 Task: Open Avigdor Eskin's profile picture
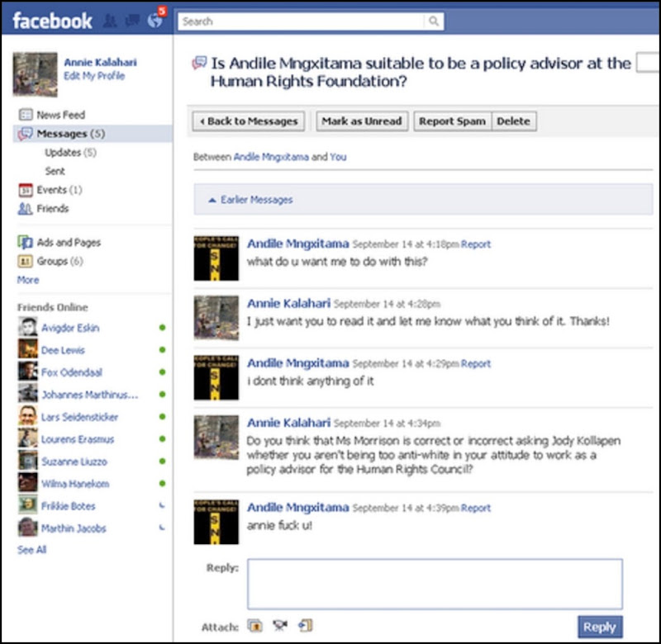pos(28,327)
